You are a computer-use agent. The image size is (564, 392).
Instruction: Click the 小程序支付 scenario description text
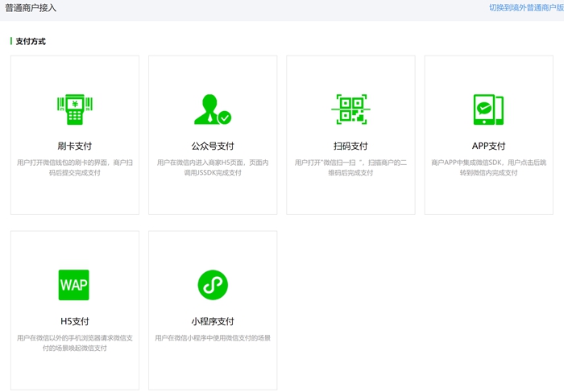(x=213, y=338)
